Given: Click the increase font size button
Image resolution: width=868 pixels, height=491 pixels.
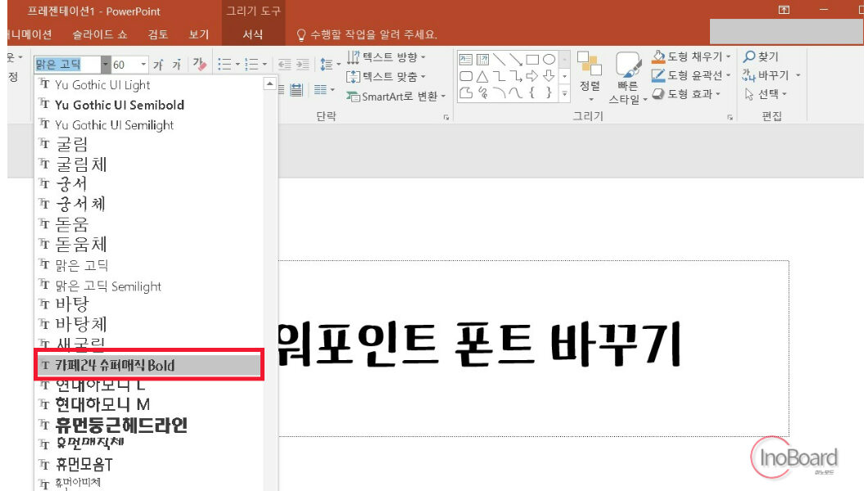Looking at the screenshot, I should pyautogui.click(x=159, y=65).
